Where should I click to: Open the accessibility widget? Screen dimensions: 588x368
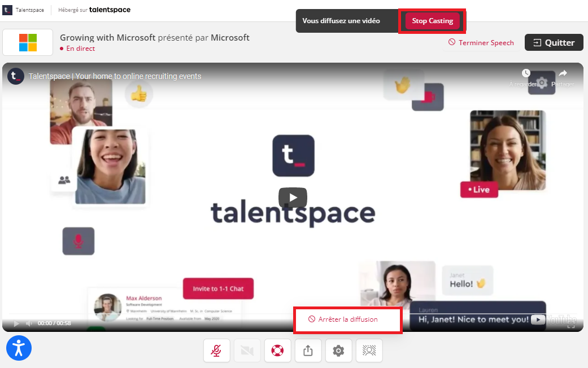pyautogui.click(x=19, y=348)
